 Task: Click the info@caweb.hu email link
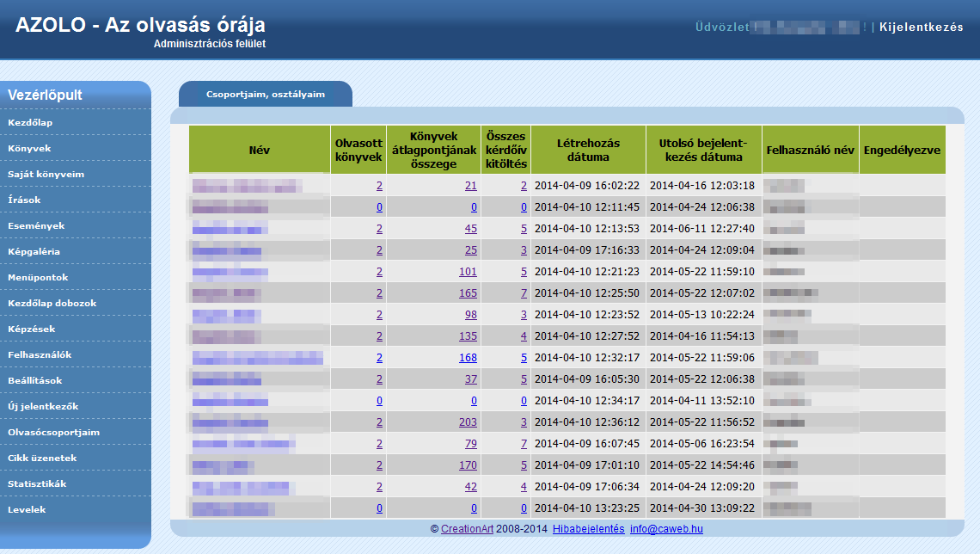point(666,529)
